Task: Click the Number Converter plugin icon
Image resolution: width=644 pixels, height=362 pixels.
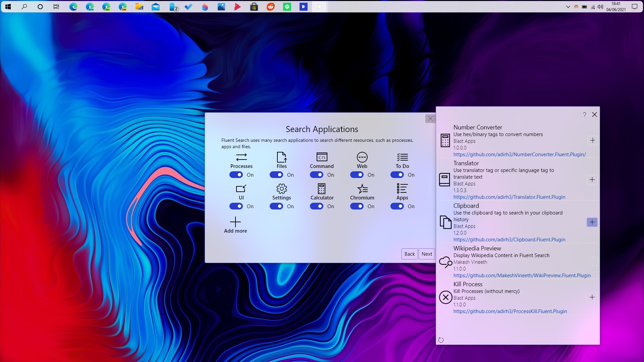Action: coord(445,140)
